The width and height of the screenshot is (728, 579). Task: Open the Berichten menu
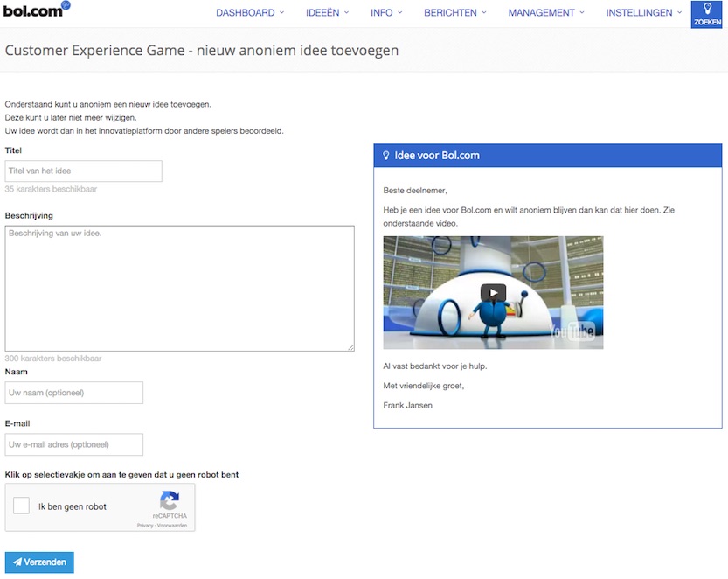click(x=455, y=13)
